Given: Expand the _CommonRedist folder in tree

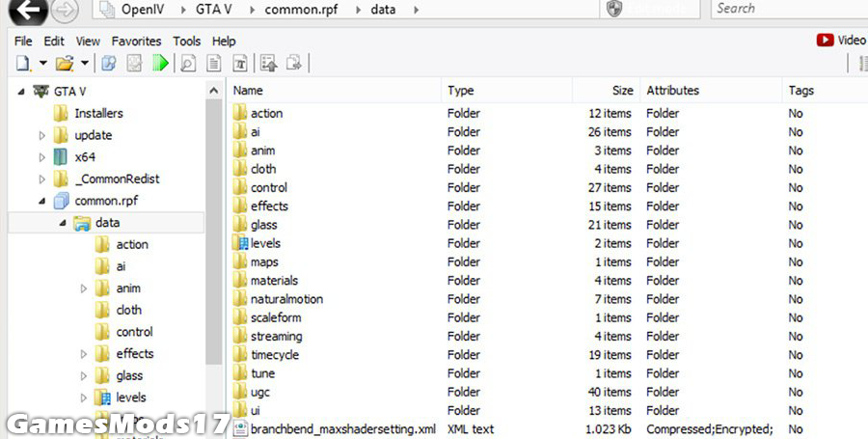Looking at the screenshot, I should coord(42,178).
